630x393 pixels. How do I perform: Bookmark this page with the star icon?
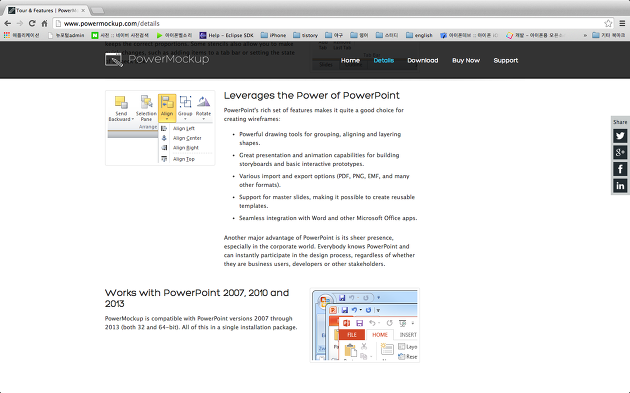(x=608, y=23)
